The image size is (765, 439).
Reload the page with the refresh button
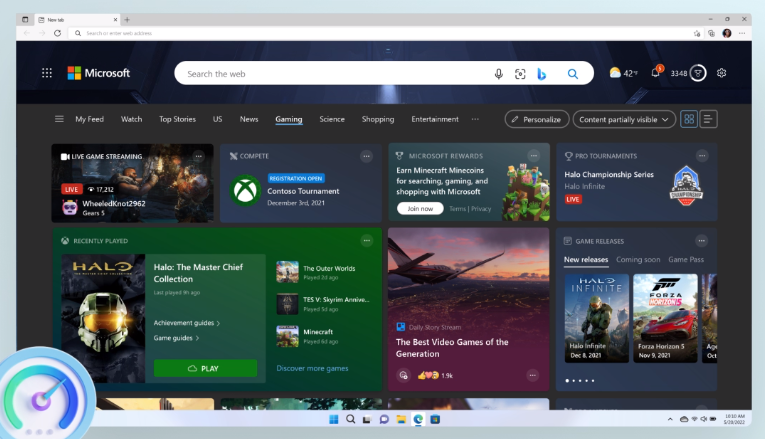pyautogui.click(x=58, y=33)
